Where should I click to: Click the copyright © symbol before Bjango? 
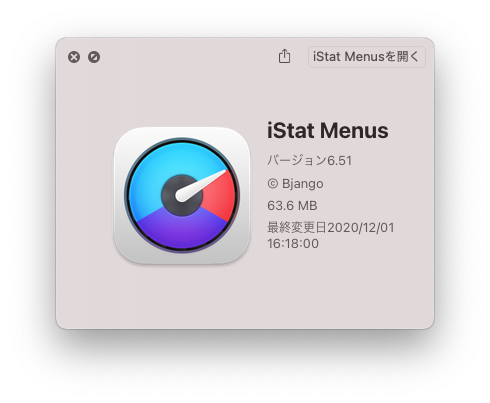273,183
